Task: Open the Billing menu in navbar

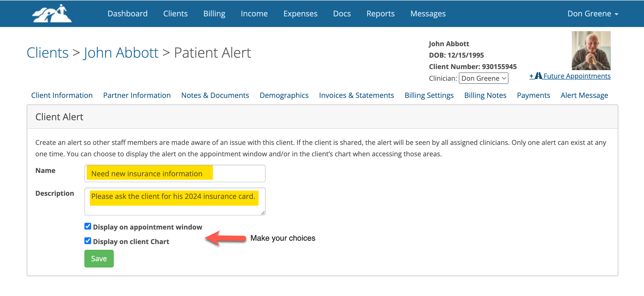Action: click(x=214, y=14)
